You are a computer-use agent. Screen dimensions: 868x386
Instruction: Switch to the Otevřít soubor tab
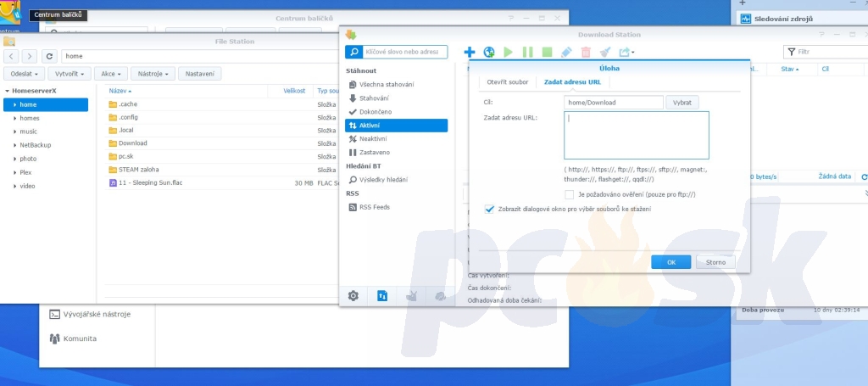[x=508, y=82]
